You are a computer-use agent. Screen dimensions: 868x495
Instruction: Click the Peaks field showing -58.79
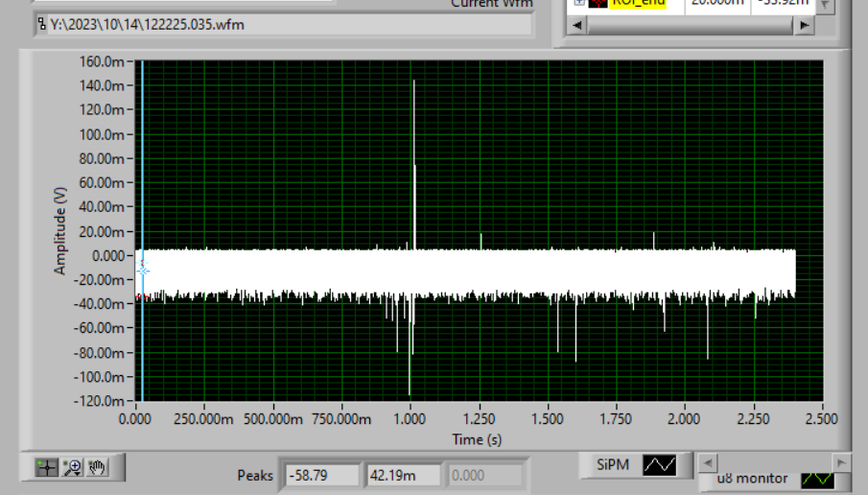pyautogui.click(x=322, y=475)
